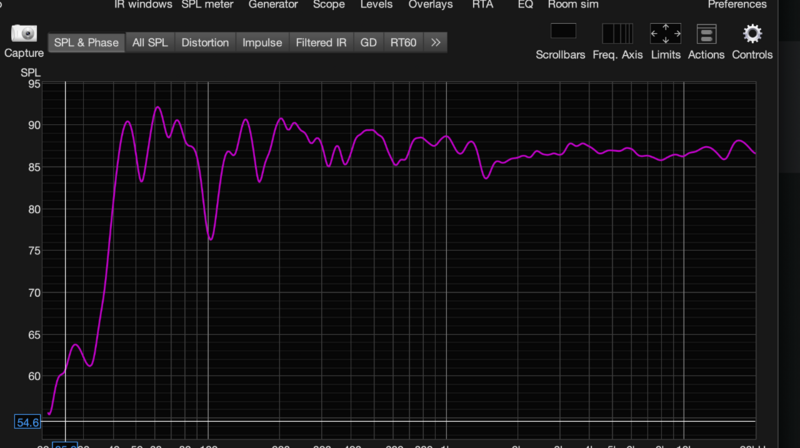Open the Impulse graph tab
Viewport: 800px width, 448px height.
(x=262, y=43)
